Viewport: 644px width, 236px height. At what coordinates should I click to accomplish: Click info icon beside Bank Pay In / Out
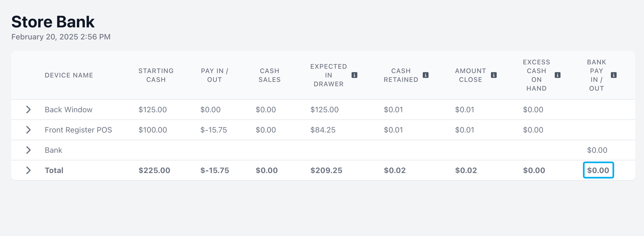coord(614,75)
